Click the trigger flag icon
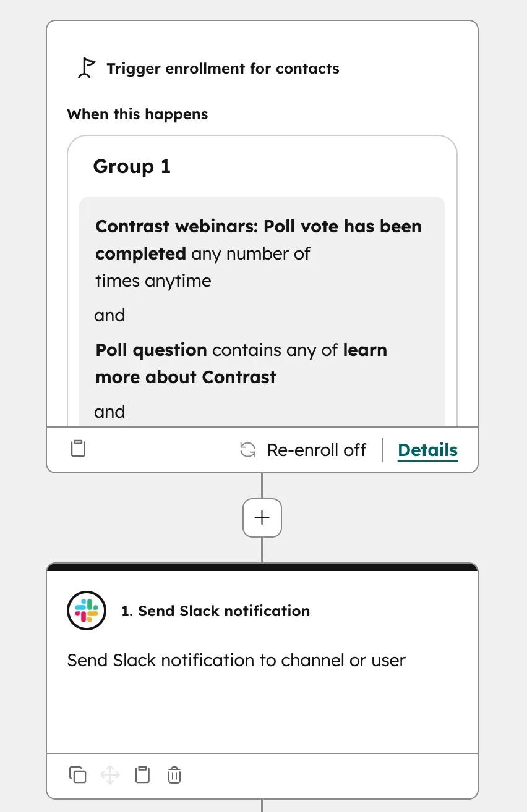This screenshot has height=812, width=527. 87,67
